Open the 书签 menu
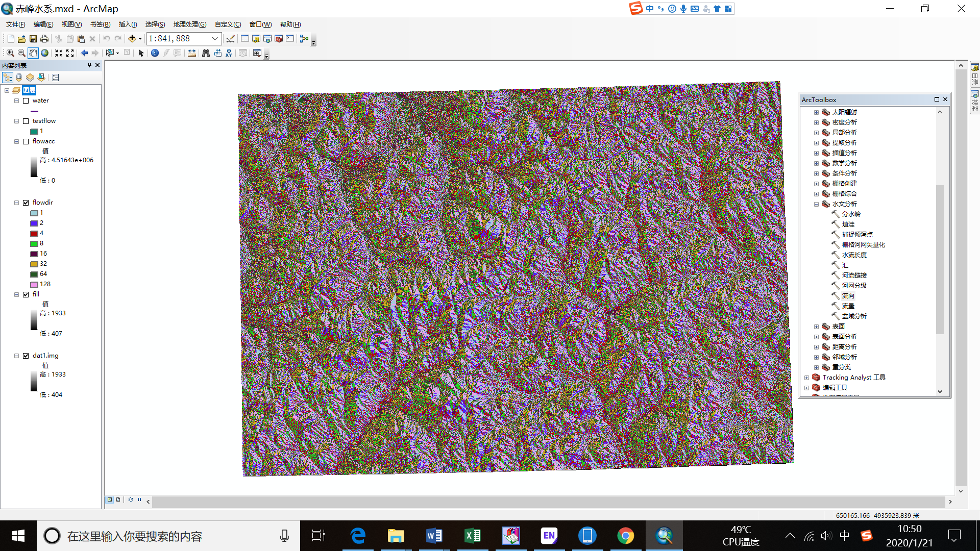This screenshot has width=980, height=551. point(100,24)
